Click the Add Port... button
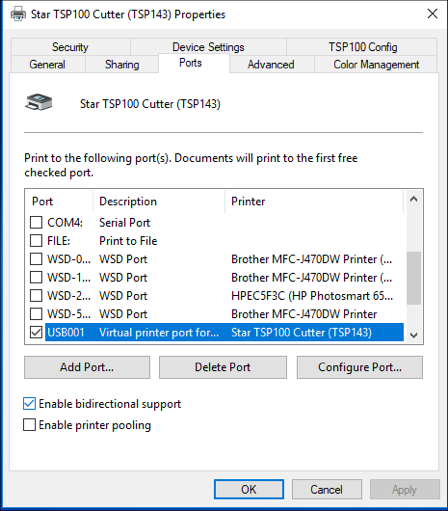 pos(87,367)
